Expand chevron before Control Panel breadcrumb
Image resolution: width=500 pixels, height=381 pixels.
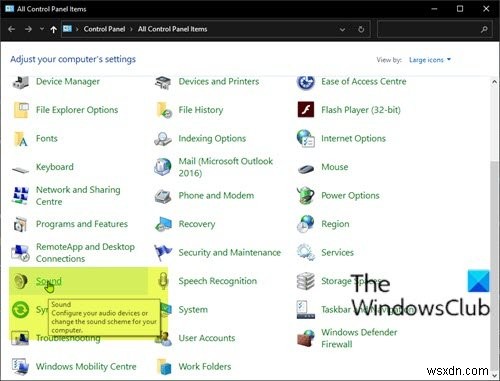(x=77, y=29)
